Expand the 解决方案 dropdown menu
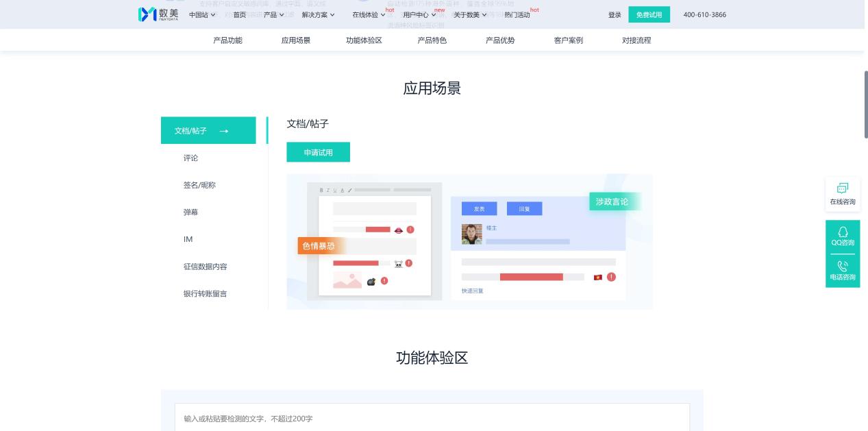Screen dimensions: 868x431 pos(319,14)
